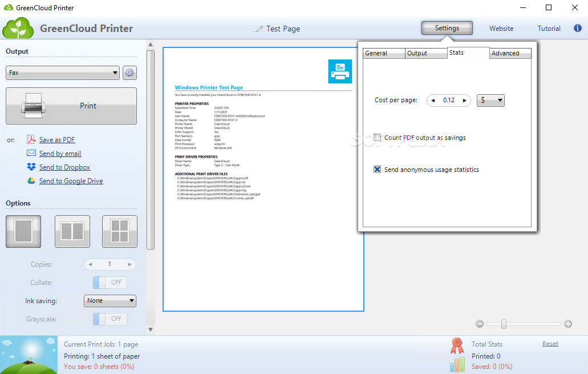Click GreenCloud title bar app icon

(x=8, y=7)
